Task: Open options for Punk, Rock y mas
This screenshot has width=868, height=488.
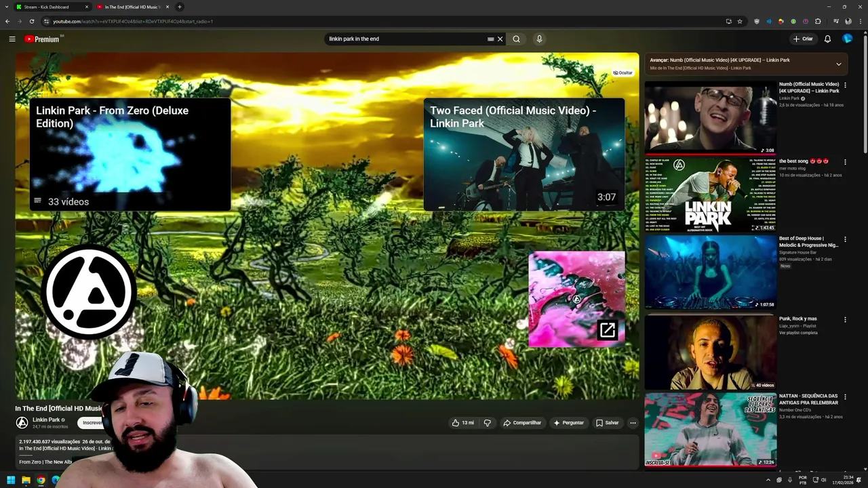Action: tap(845, 319)
